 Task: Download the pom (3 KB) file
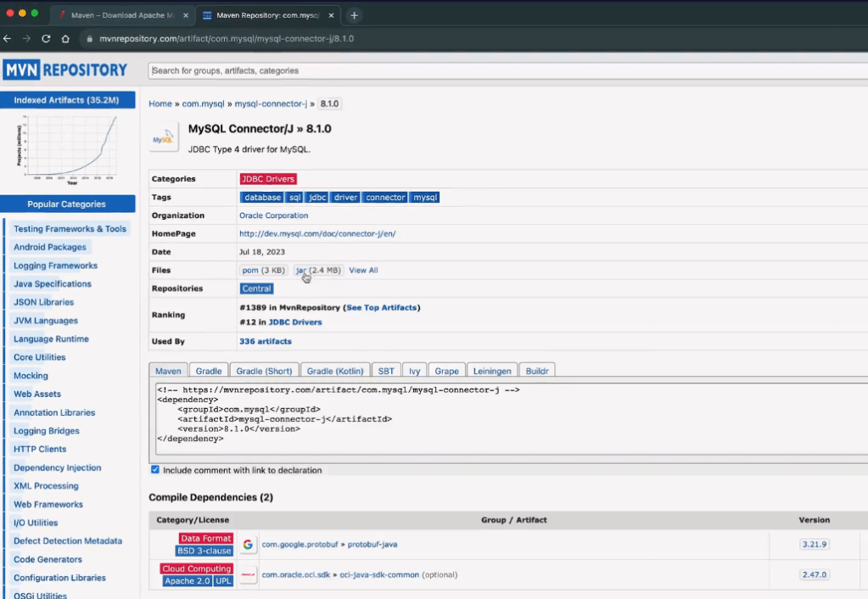point(264,270)
